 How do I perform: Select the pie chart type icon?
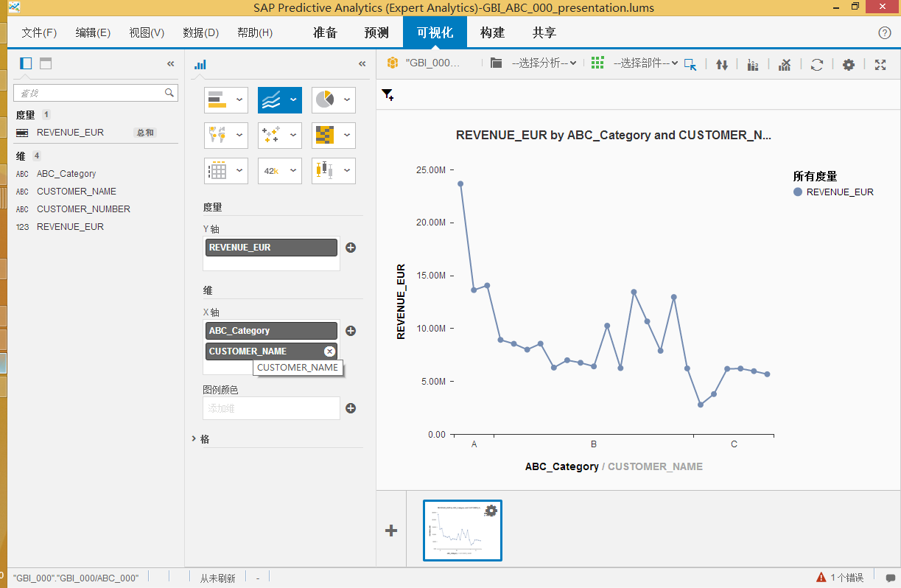tap(324, 99)
